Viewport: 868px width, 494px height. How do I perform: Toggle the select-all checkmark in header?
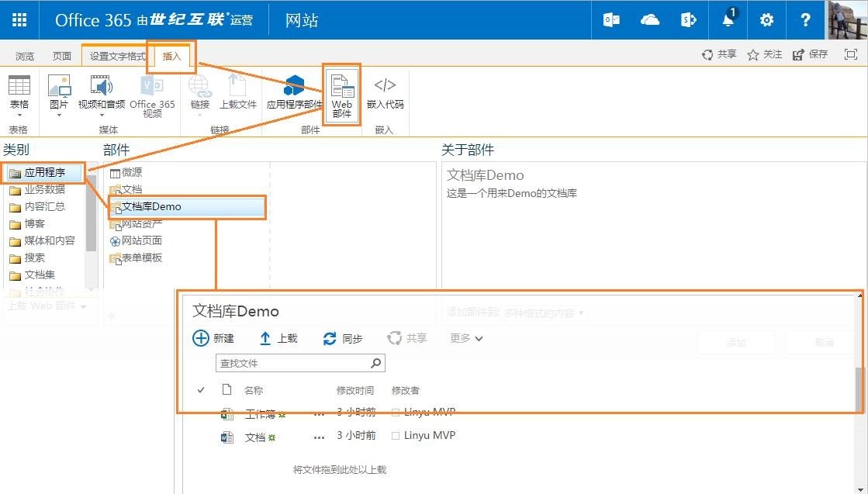201,390
